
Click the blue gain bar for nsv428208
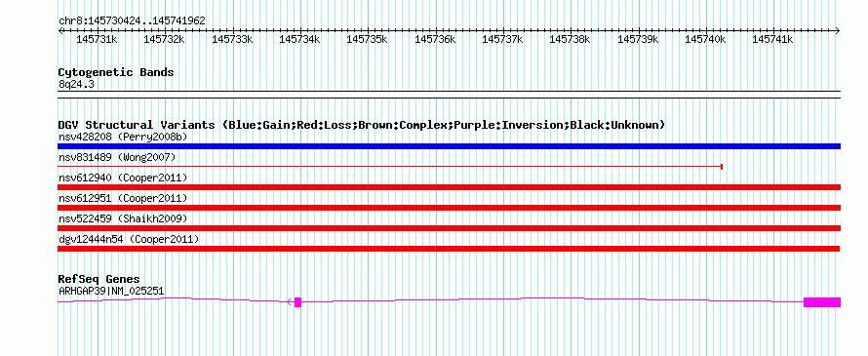click(449, 146)
